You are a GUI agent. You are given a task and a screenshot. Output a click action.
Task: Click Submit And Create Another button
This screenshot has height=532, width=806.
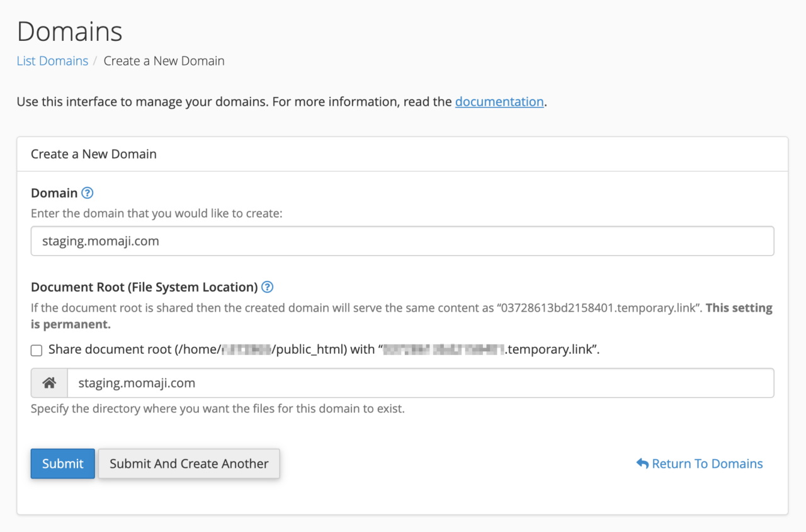coord(189,464)
